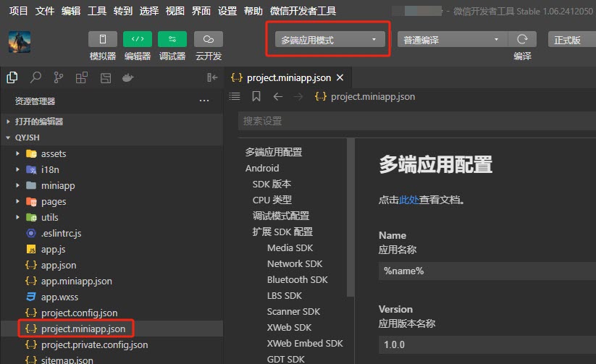Click the user avatar thumbnail
Image resolution: width=596 pixels, height=364 pixels.
point(20,42)
